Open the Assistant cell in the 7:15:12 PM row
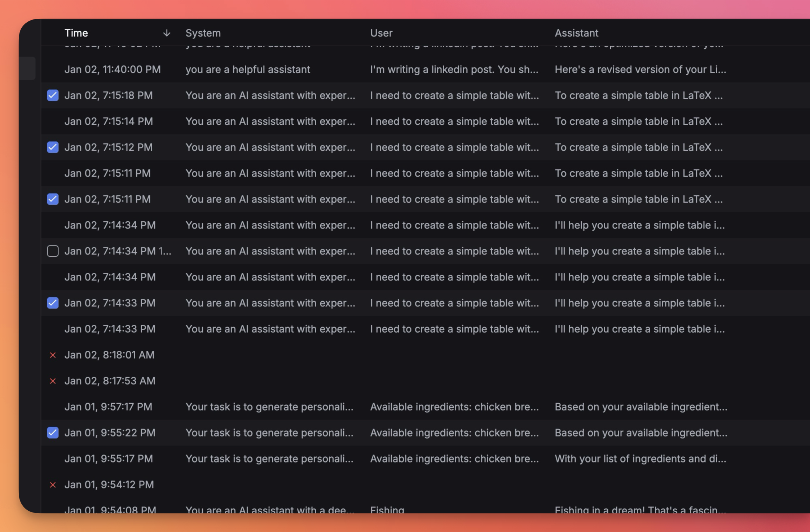 pyautogui.click(x=639, y=147)
